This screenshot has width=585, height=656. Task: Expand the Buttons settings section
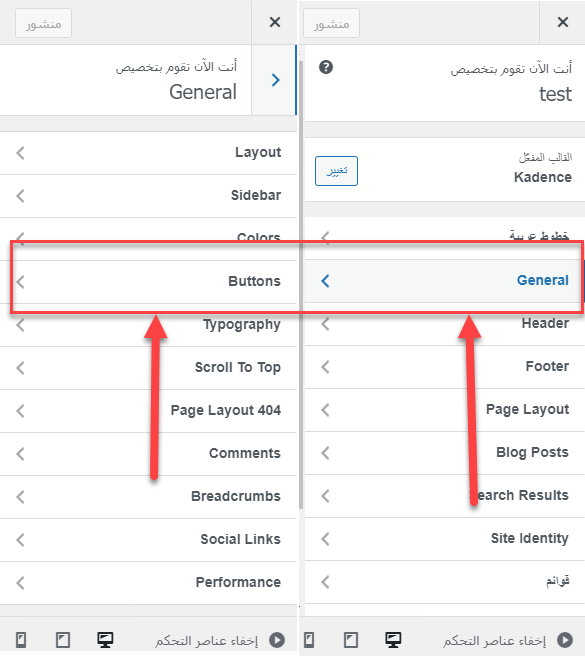(148, 282)
